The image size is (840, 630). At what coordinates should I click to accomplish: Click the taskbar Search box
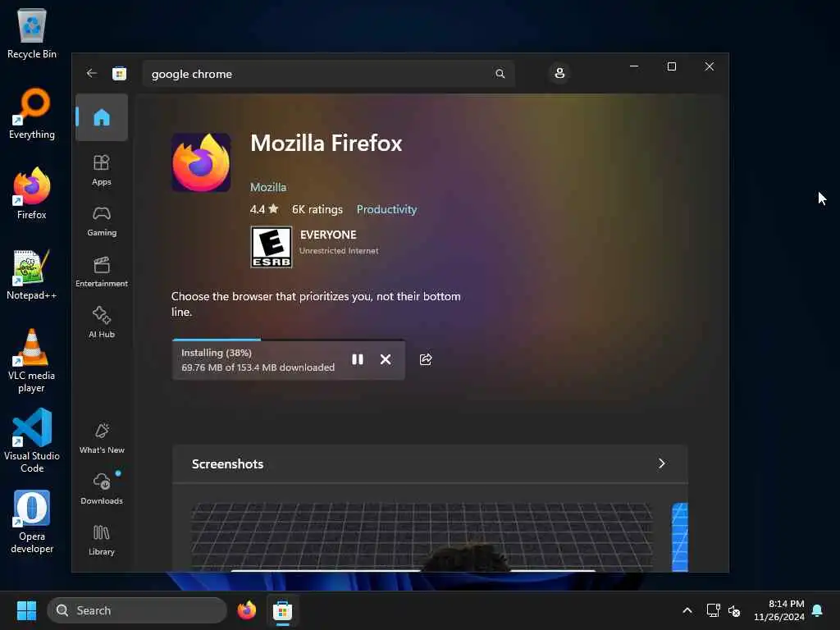point(137,610)
